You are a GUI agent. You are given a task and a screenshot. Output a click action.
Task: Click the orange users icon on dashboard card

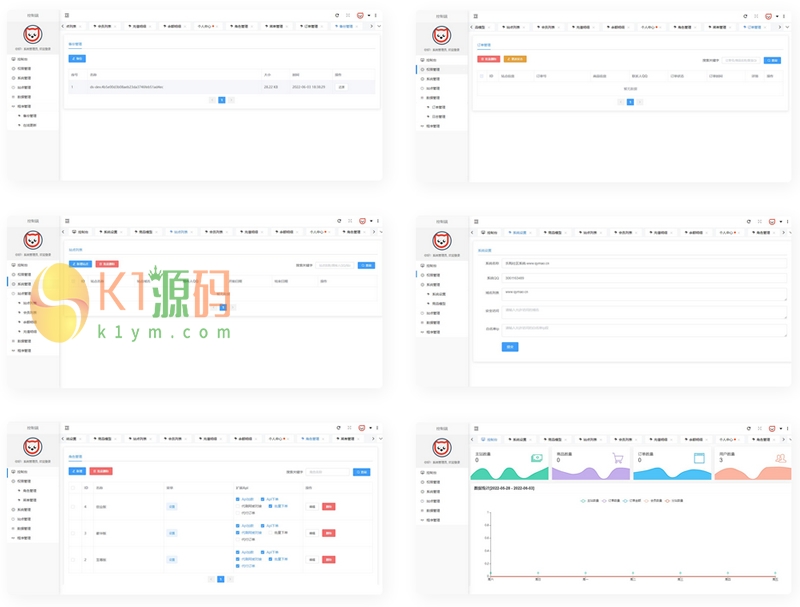[781, 458]
